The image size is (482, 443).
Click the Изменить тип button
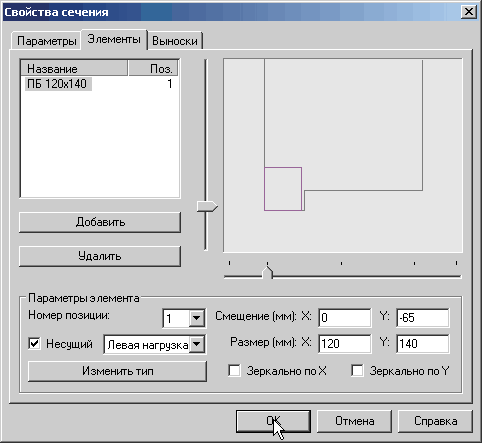117,371
